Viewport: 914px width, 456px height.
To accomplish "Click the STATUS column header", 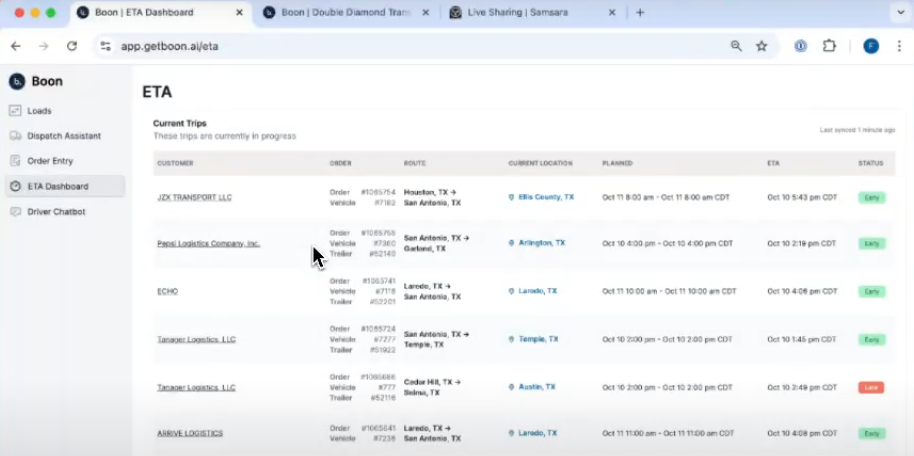I will click(870, 163).
